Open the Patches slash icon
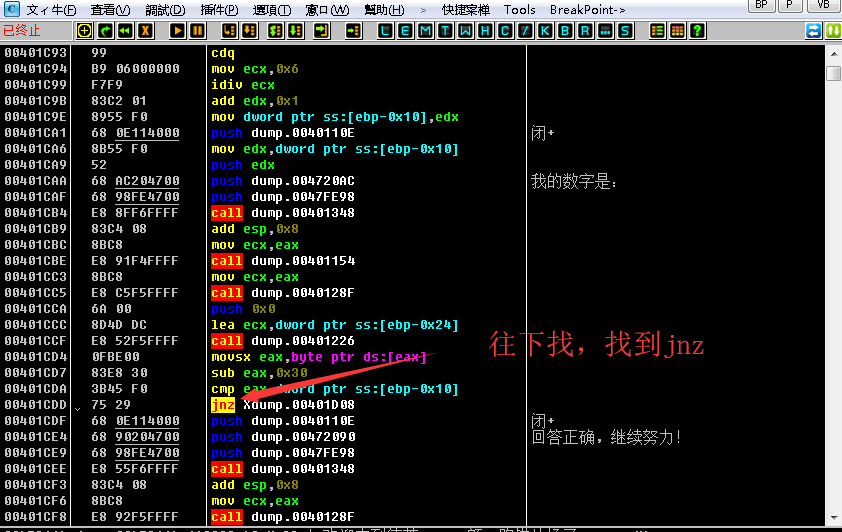 click(x=525, y=31)
